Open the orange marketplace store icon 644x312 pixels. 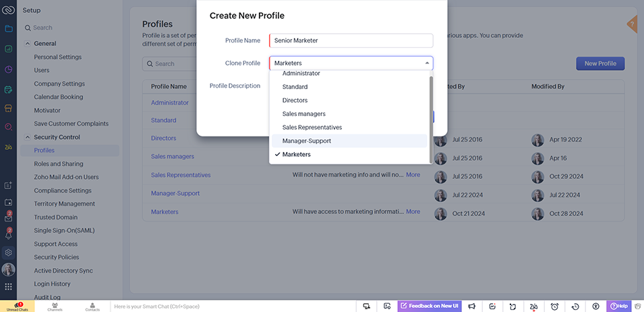click(8, 108)
